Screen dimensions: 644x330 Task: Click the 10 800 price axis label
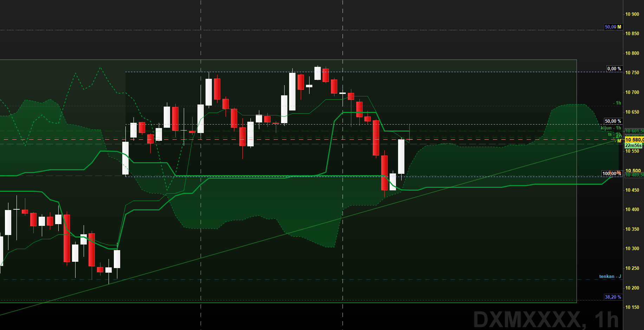tap(632, 53)
